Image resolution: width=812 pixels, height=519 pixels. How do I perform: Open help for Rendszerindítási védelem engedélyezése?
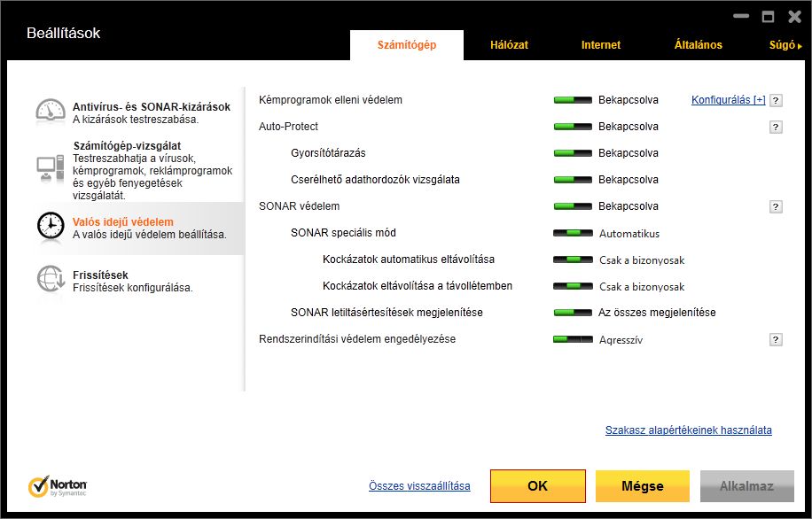(776, 339)
